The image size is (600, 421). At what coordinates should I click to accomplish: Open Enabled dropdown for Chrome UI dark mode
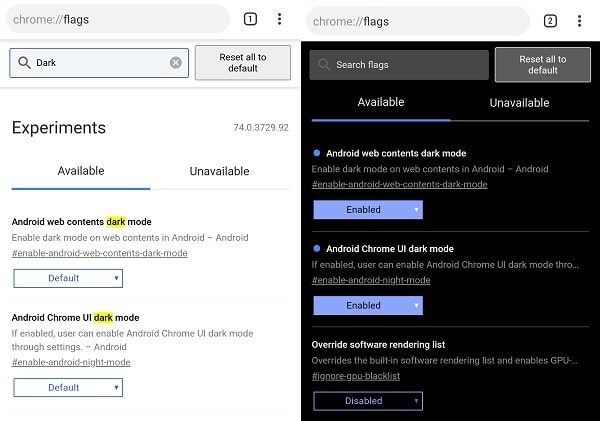(x=368, y=305)
